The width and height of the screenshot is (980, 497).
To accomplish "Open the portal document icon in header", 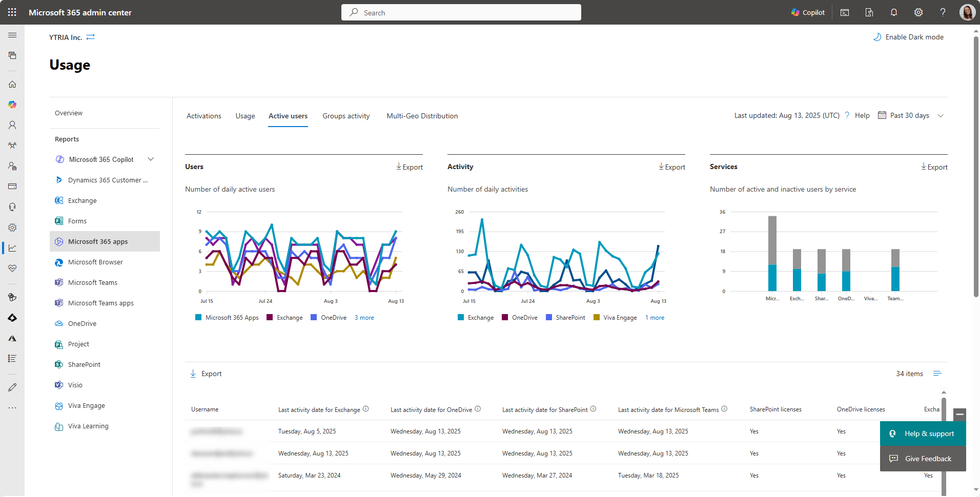I will 869,12.
